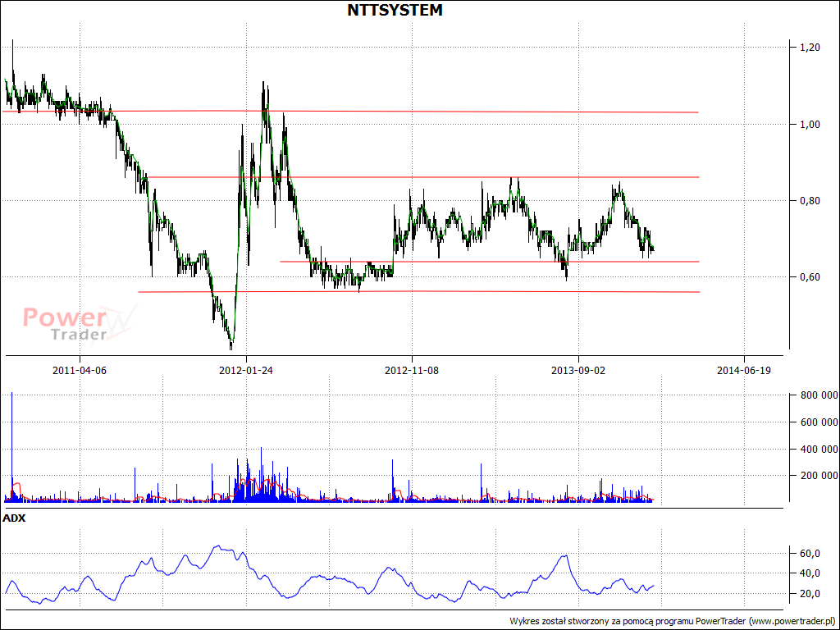Click the 40,0 ADX axis label
Screen dimensions: 840x630
810,573
